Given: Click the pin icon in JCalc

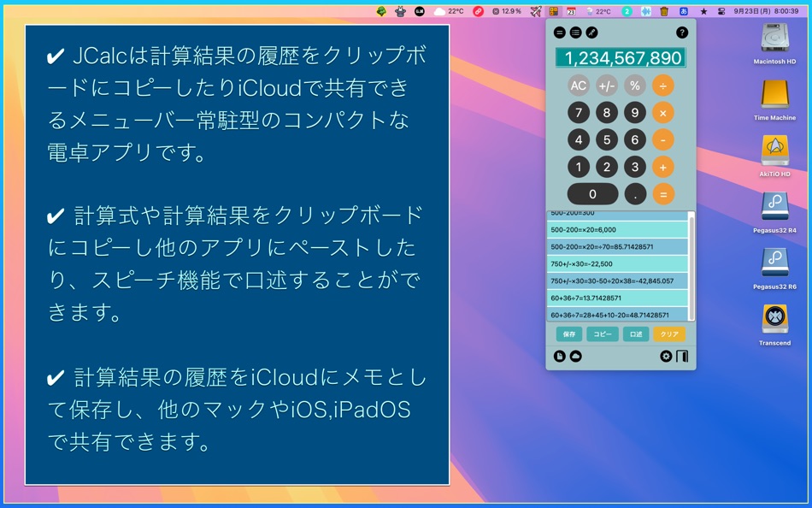Looking at the screenshot, I should (591, 32).
